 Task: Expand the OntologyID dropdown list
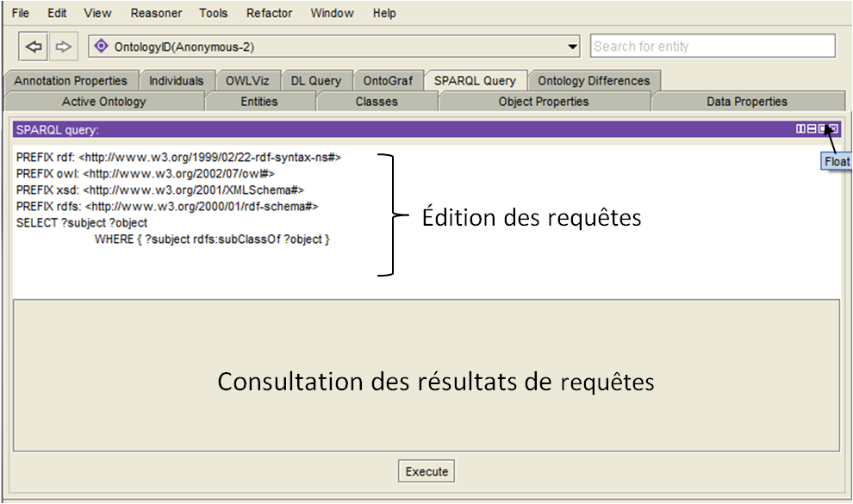coord(574,47)
